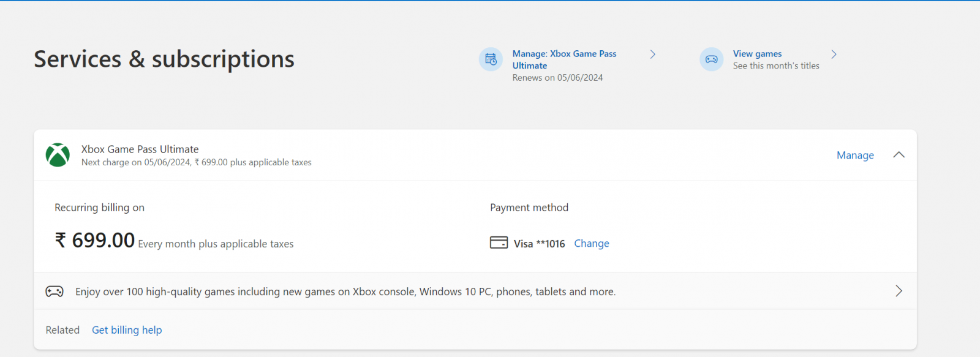Open the View games link
Screen dimensions: 980x357
point(757,54)
